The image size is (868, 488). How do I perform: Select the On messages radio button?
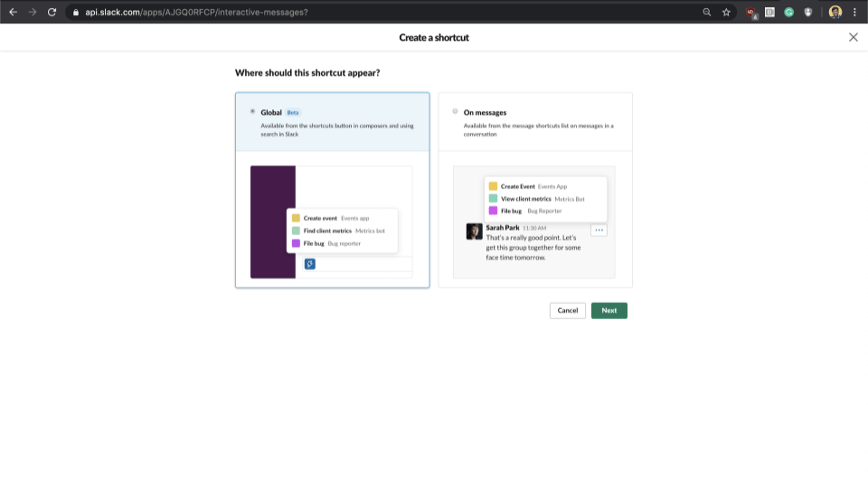(x=456, y=111)
